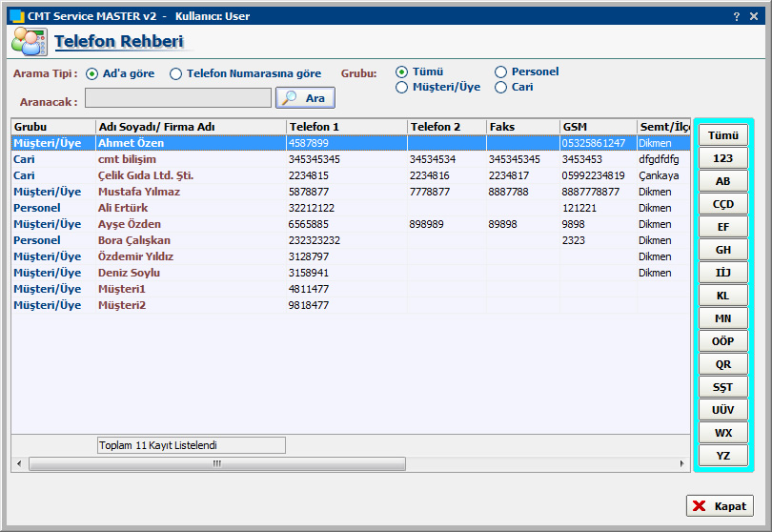The image size is (772, 532).
Task: Select "Telefon Numarasına göre" search type
Action: click(x=176, y=73)
